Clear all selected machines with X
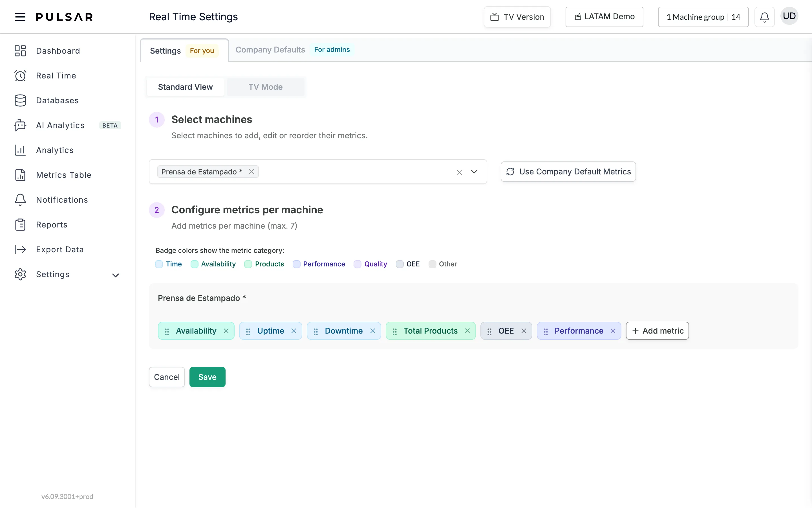Viewport: 812px width, 508px height. point(459,172)
